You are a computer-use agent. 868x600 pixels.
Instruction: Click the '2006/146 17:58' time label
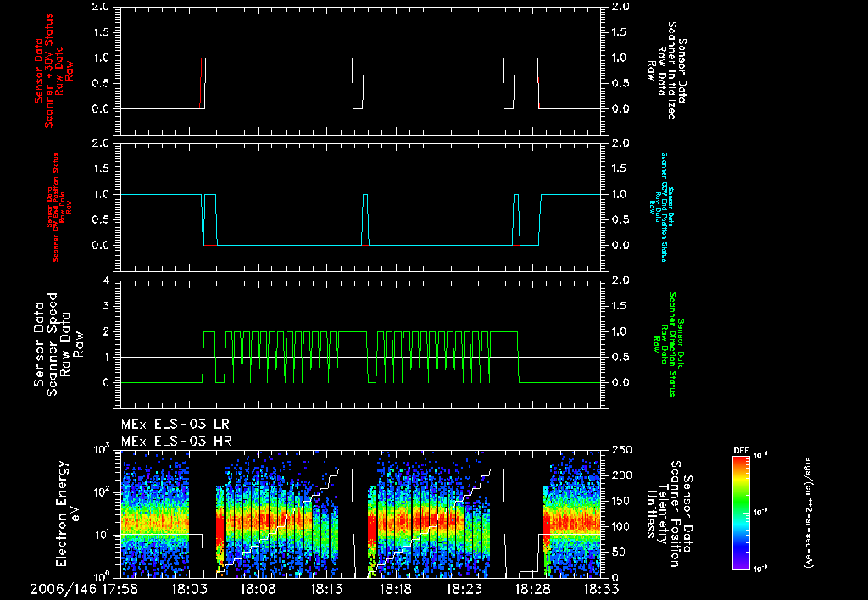pos(85,589)
